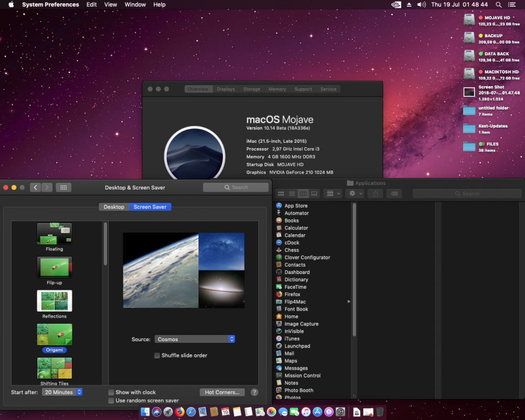
Task: Enable Use random screen saver checkbox
Action: [111, 401]
